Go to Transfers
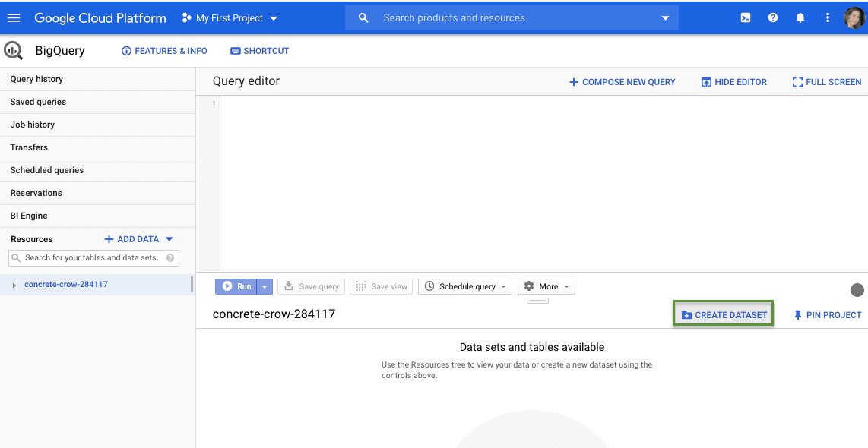 click(x=97, y=147)
